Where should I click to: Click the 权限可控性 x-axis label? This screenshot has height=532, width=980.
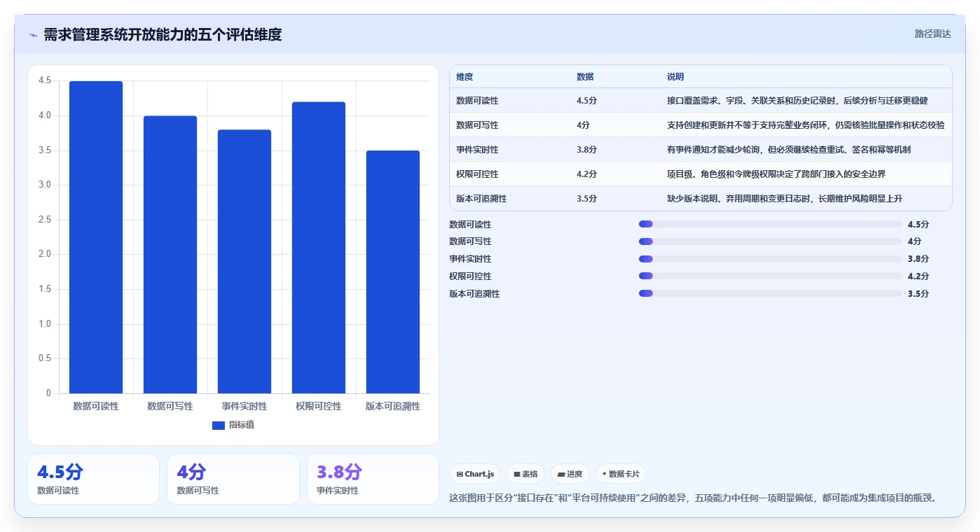(x=319, y=406)
